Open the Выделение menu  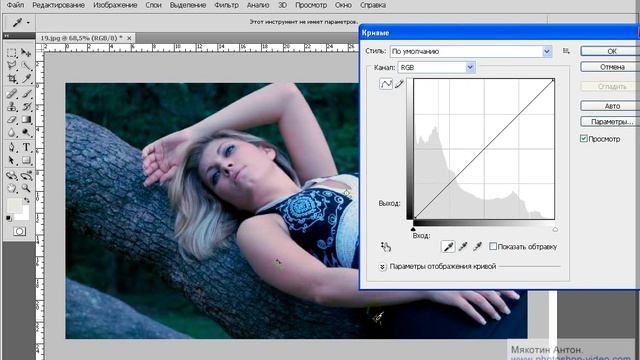(188, 5)
